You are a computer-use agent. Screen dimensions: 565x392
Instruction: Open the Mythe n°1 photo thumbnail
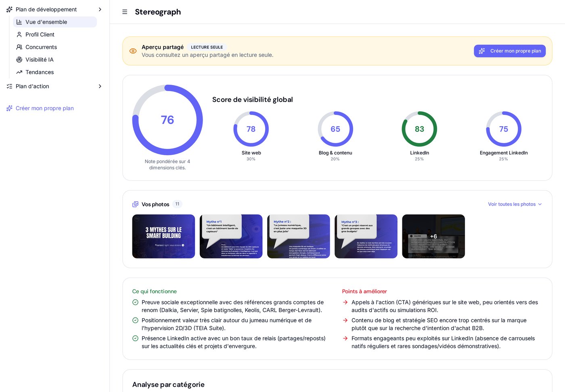click(231, 236)
